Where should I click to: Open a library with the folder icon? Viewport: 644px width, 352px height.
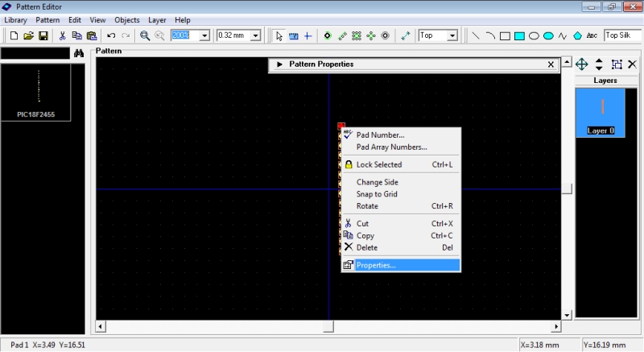click(28, 35)
